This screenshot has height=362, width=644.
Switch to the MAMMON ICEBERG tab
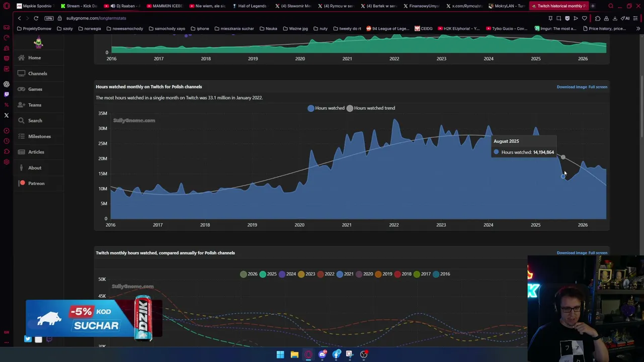click(x=165, y=6)
